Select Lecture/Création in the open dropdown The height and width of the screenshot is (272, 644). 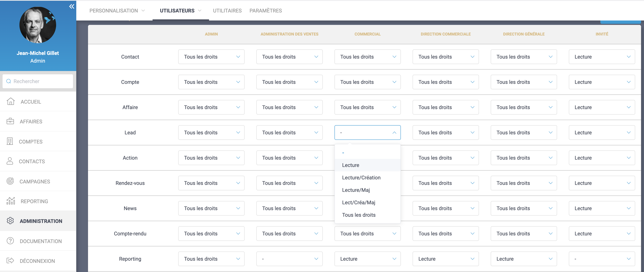(x=361, y=178)
